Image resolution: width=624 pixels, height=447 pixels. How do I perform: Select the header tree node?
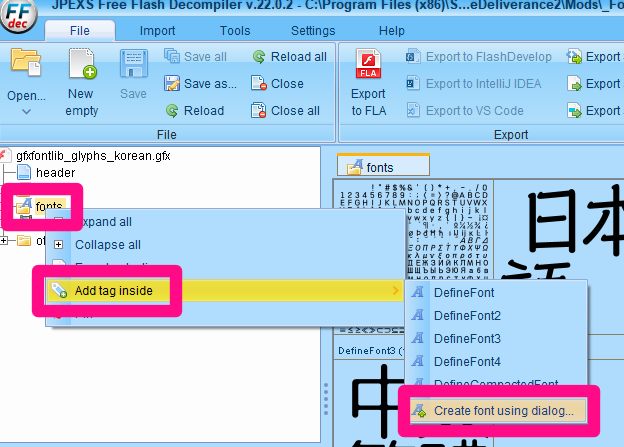55,172
